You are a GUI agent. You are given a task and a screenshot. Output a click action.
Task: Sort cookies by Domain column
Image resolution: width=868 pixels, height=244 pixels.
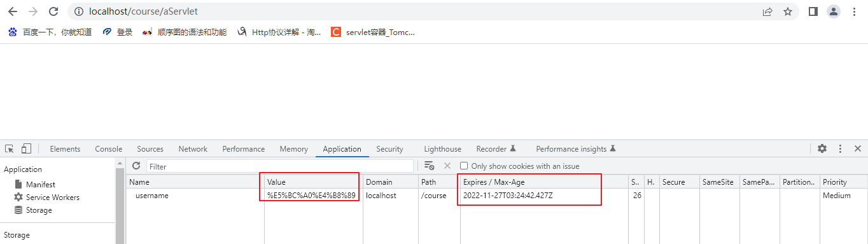tap(390, 182)
